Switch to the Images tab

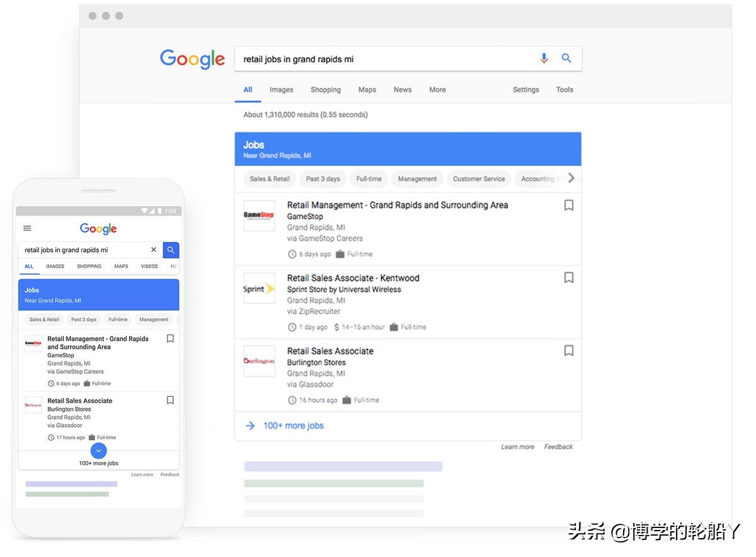[281, 89]
